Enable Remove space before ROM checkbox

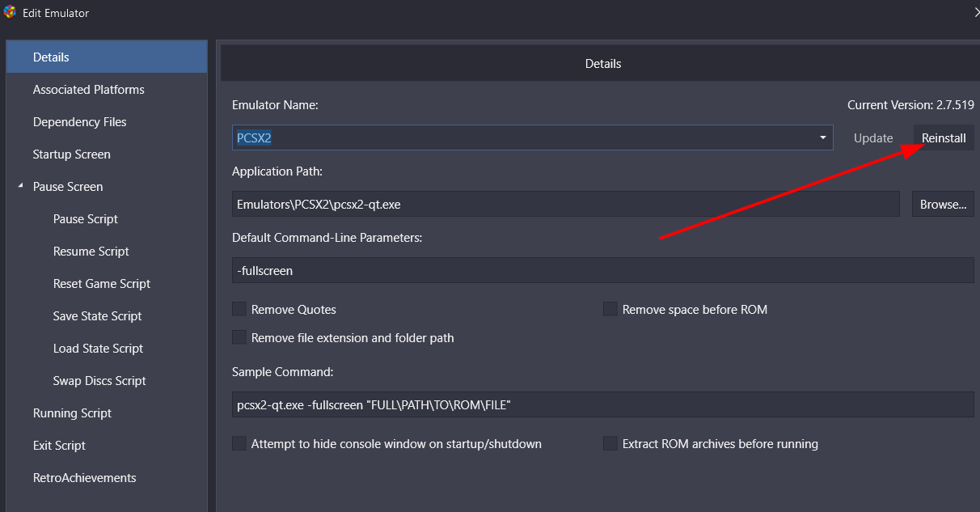coord(610,309)
